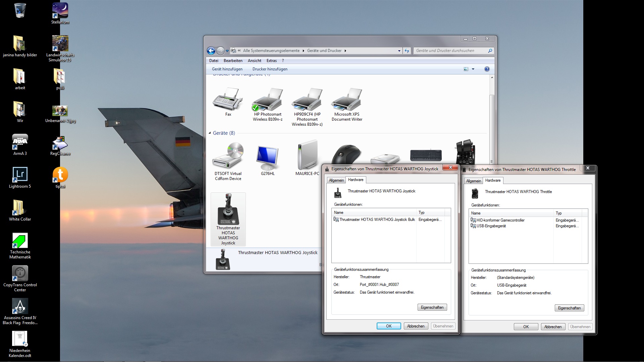The image size is (644, 362).
Task: Open the view options dropdown arrow
Action: click(473, 69)
